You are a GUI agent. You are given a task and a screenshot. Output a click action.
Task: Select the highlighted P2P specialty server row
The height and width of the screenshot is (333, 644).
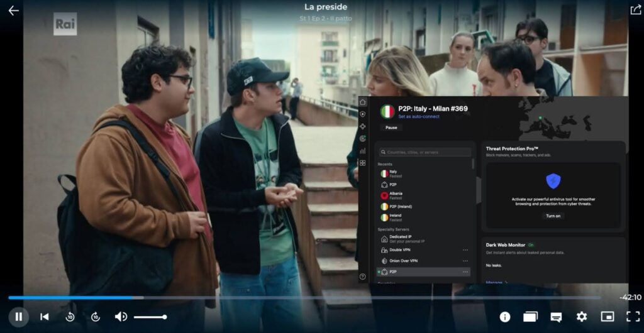[423, 272]
